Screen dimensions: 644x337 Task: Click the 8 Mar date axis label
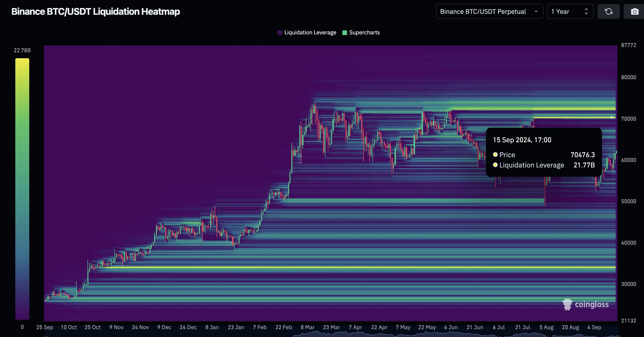click(307, 327)
